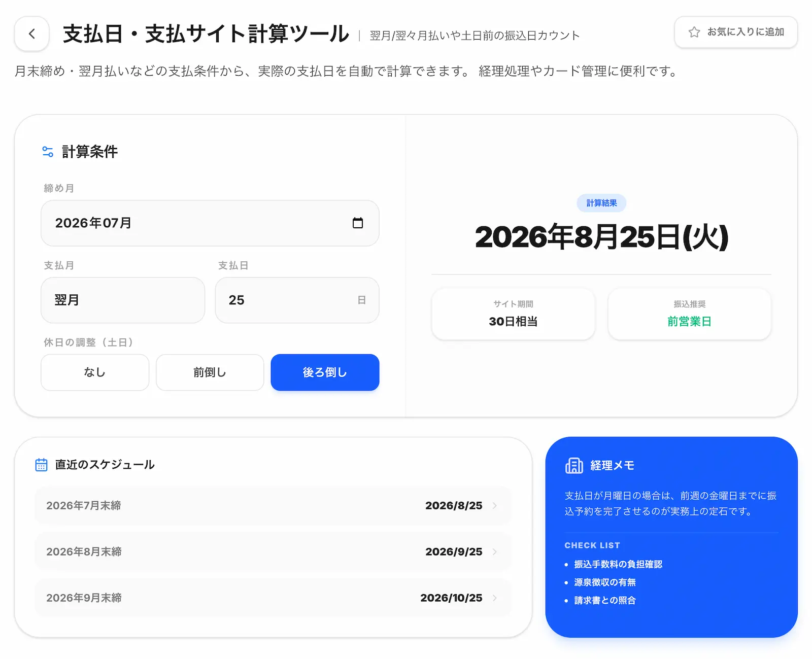Click the sliders icon beside 計算条件
Image resolution: width=812 pixels, height=659 pixels.
48,152
